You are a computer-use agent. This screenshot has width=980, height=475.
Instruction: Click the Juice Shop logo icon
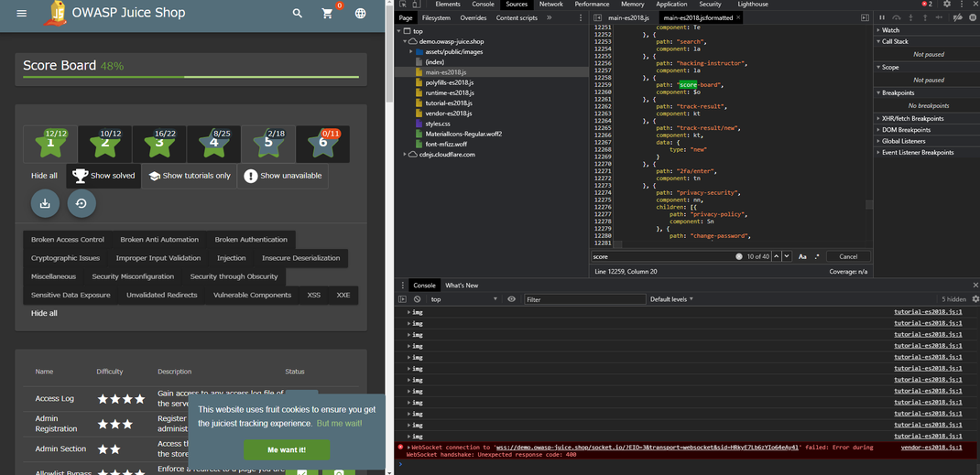[54, 14]
